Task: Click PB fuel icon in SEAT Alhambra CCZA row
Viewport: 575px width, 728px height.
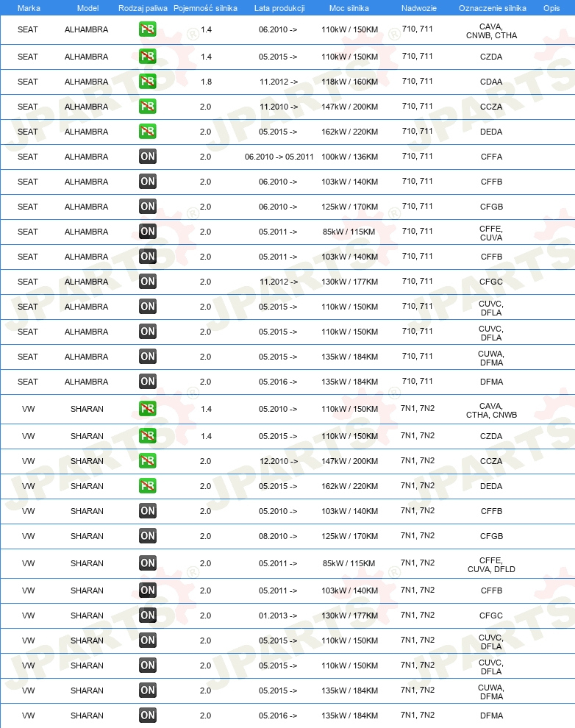Action: coord(148,107)
